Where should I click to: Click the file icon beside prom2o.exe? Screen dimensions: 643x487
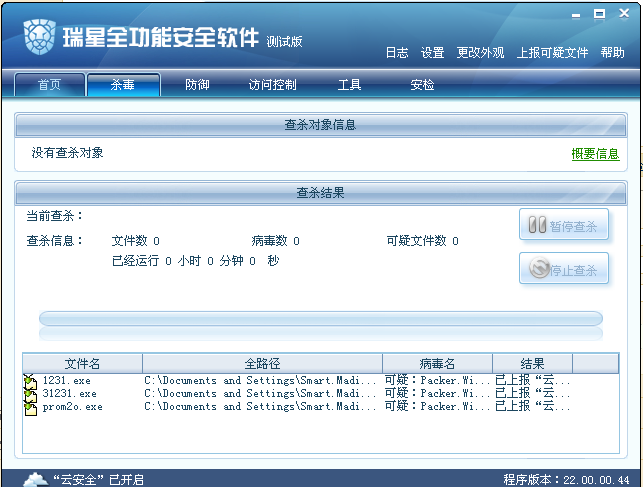click(x=30, y=408)
